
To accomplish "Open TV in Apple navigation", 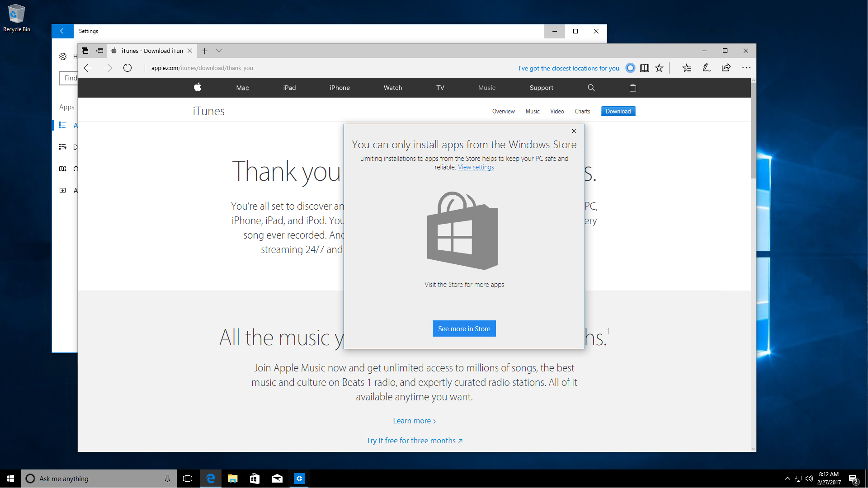I will point(440,88).
